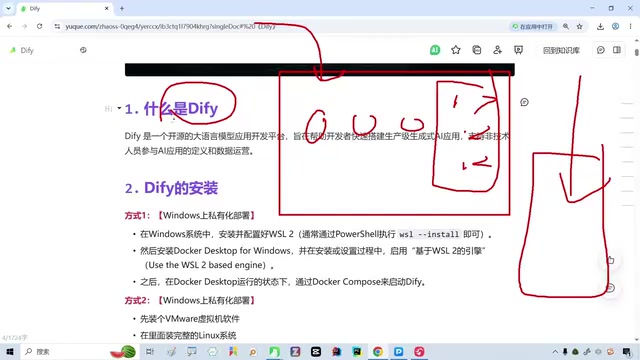
Task: Click the text 方式1: 【Windows上私有化部署】
Action: point(191,216)
